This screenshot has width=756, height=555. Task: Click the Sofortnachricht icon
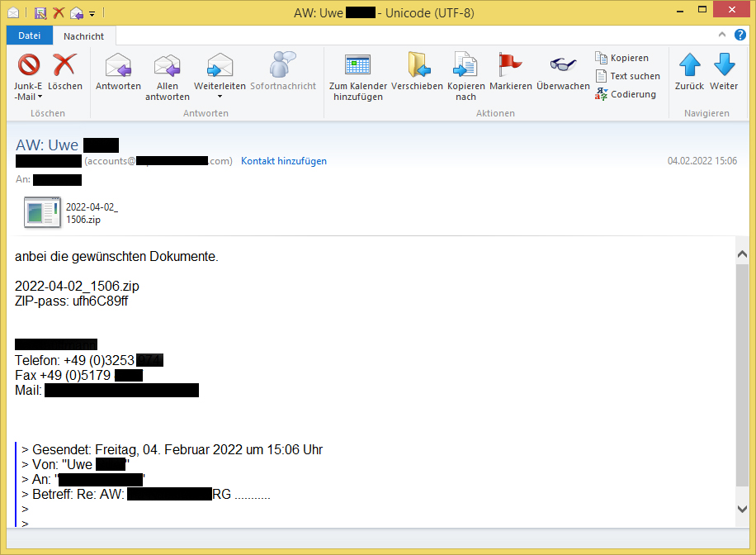click(282, 64)
